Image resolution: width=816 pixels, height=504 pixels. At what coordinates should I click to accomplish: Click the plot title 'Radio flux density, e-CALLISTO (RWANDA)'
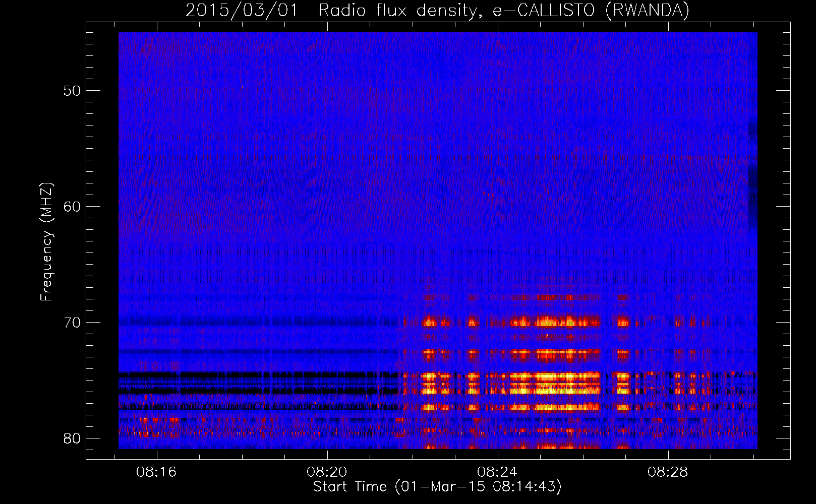[x=504, y=10]
